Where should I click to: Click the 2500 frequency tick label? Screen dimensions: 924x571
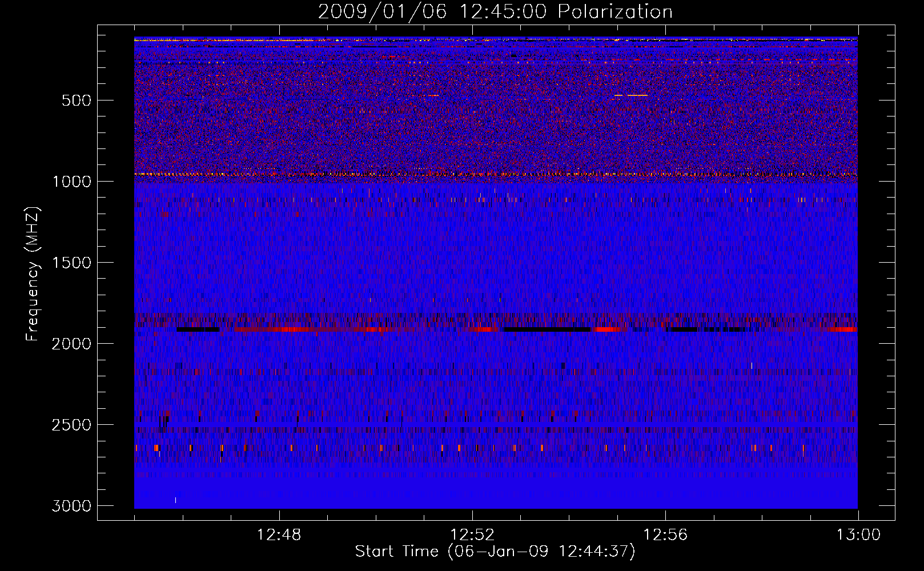tap(71, 425)
